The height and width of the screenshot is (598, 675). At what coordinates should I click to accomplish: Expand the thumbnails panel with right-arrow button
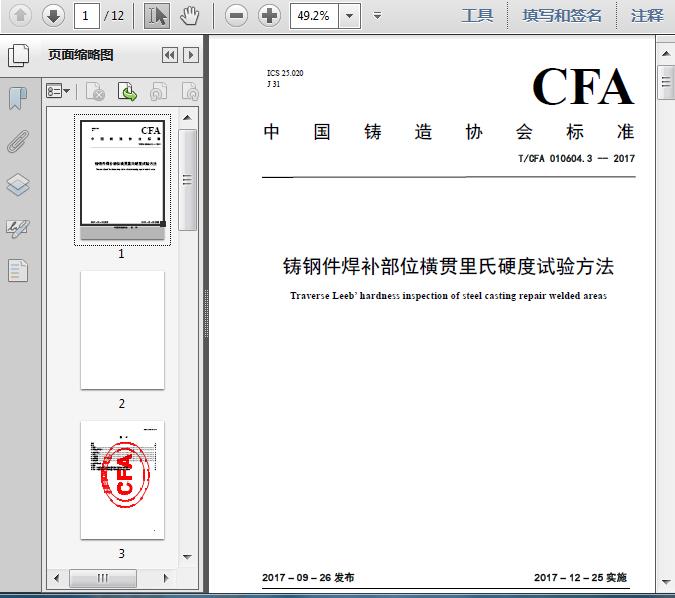point(191,55)
